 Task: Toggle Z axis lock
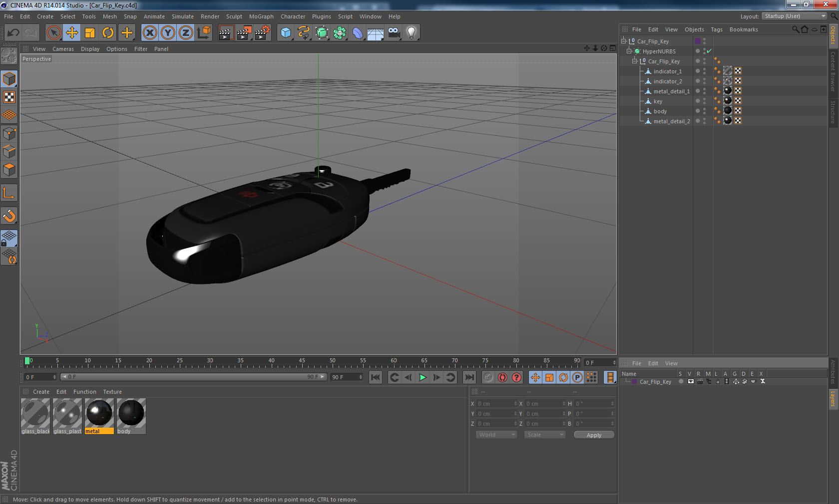(x=186, y=33)
